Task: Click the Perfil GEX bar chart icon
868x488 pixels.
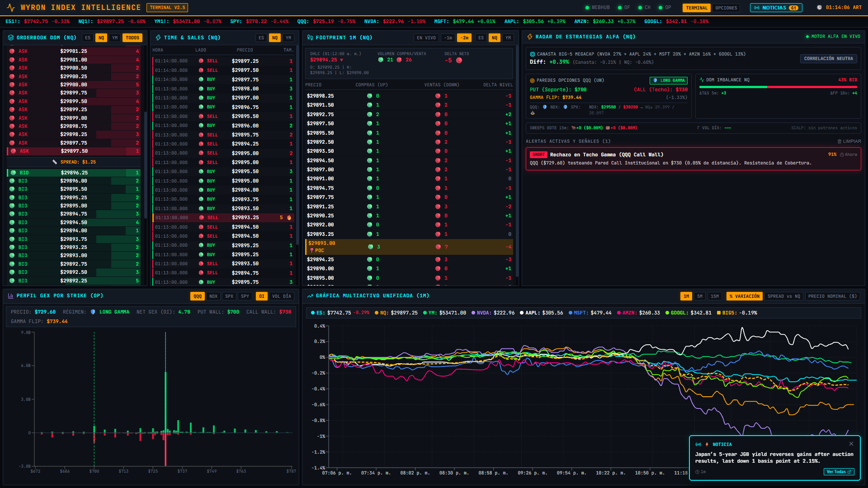Action: [x=10, y=296]
